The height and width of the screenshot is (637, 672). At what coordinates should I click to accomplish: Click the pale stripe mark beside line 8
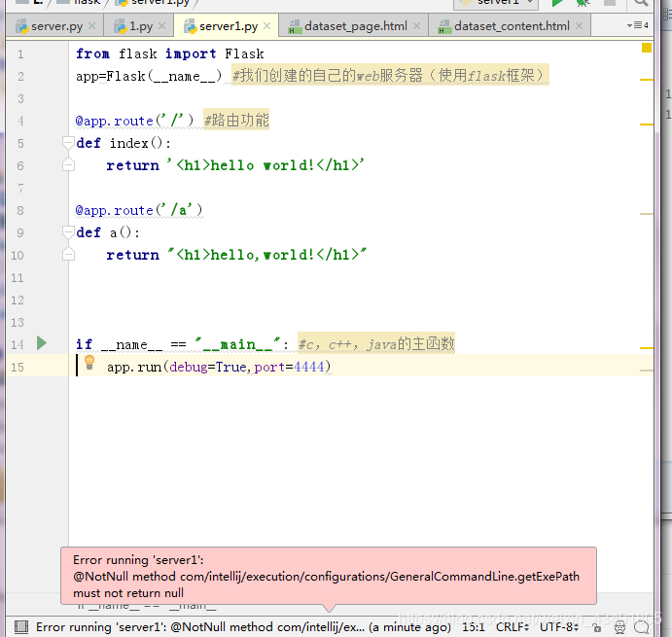[647, 214]
